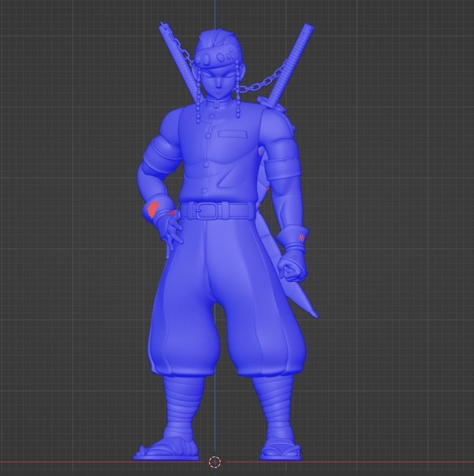Viewport: 474px width, 476px height.
Task: Click the clenched fist holding the blade
Action: click(293, 270)
